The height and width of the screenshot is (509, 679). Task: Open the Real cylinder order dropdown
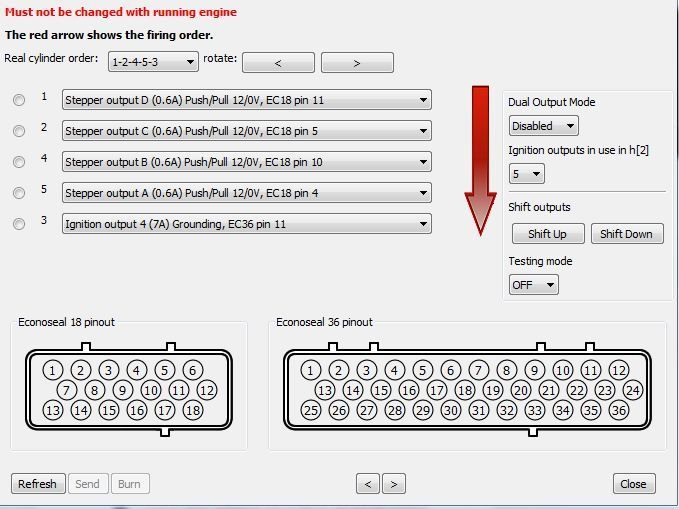pyautogui.click(x=153, y=62)
